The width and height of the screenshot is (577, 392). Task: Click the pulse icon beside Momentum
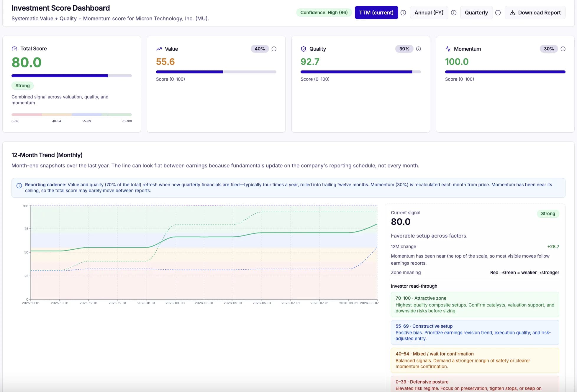click(448, 49)
